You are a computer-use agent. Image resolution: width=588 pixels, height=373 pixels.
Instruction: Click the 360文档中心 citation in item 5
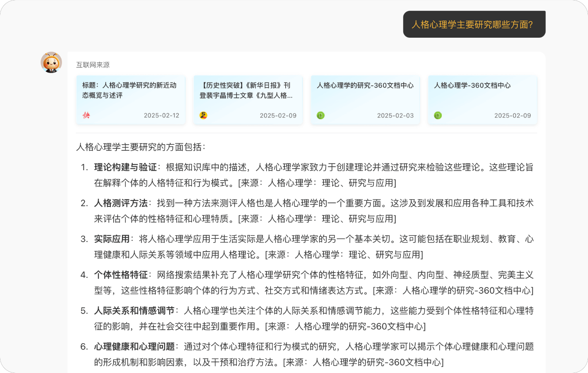(x=345, y=326)
